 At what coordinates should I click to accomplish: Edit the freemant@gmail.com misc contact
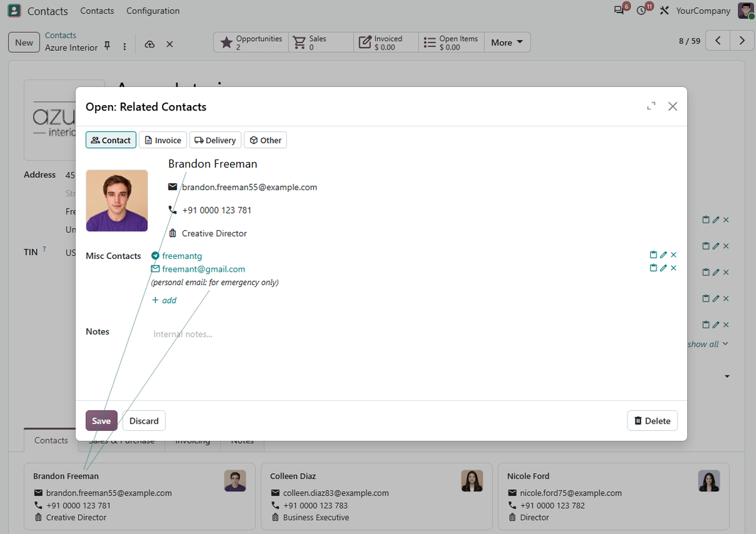(664, 268)
